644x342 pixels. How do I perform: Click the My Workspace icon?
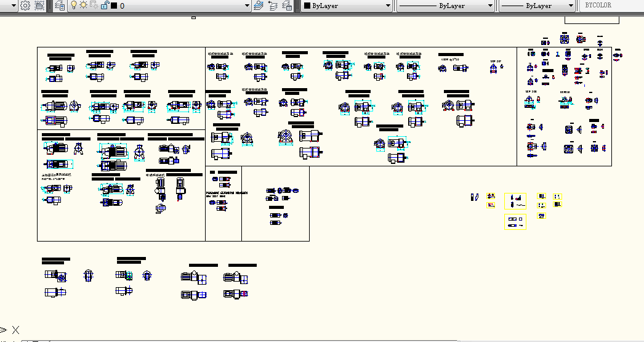point(39,6)
